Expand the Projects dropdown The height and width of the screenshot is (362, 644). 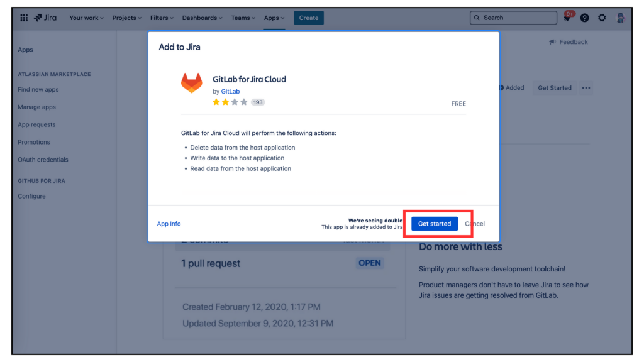126,18
